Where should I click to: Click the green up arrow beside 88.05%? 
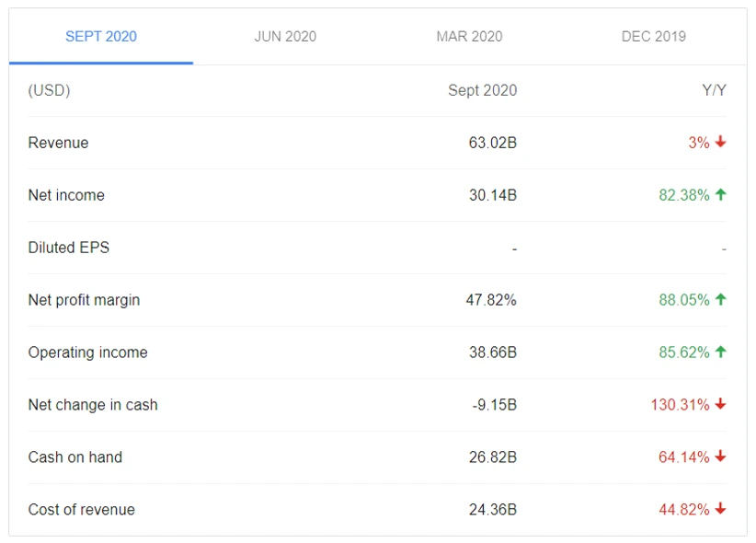(720, 300)
